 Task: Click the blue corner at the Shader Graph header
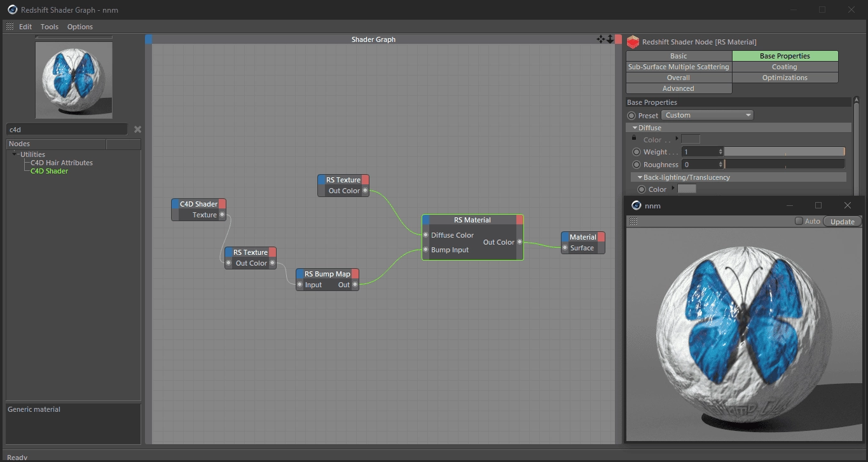[149, 39]
